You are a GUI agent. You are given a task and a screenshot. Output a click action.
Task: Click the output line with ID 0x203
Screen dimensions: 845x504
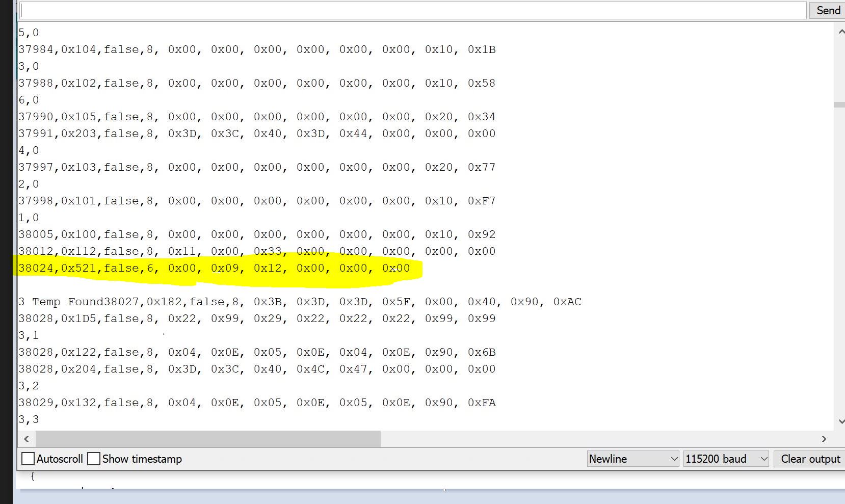click(x=257, y=134)
